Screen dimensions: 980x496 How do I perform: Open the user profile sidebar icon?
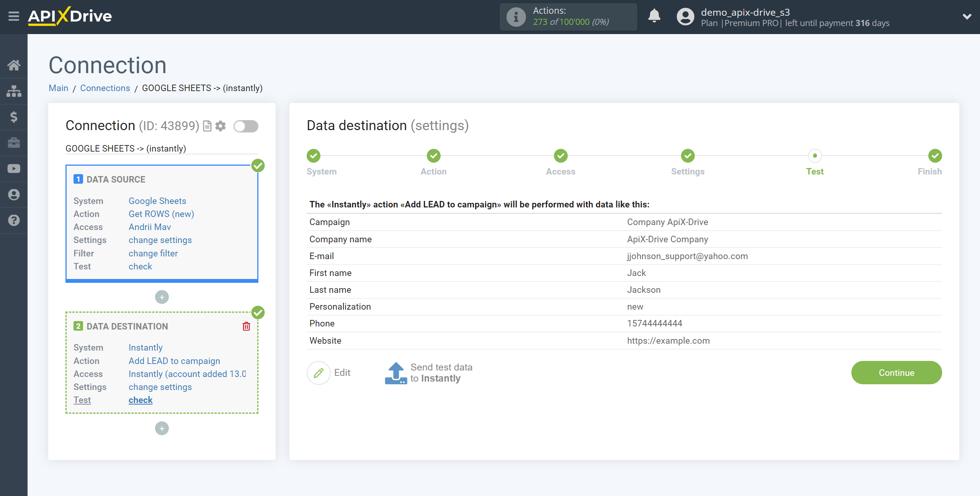coord(14,194)
